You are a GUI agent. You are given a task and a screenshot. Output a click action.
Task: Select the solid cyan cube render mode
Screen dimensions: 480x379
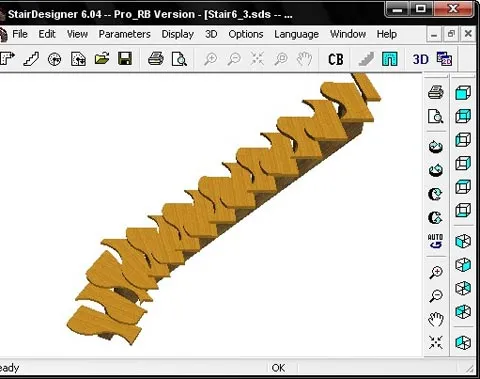click(x=463, y=93)
